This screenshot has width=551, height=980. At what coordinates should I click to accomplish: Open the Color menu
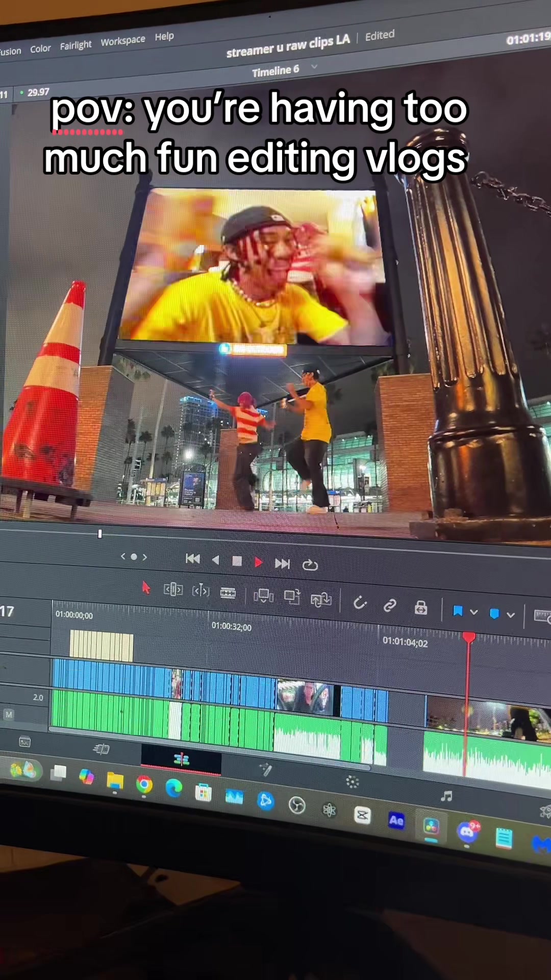point(40,48)
